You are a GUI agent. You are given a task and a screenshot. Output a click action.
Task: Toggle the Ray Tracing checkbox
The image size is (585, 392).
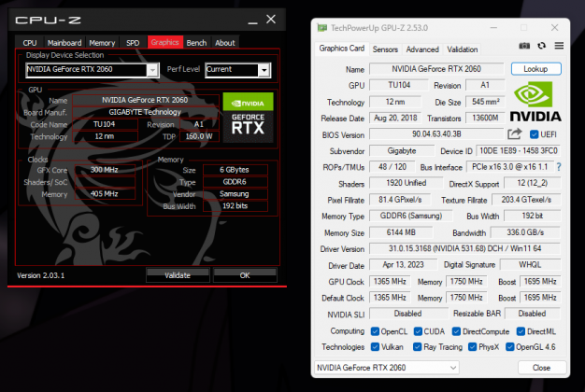pos(418,345)
